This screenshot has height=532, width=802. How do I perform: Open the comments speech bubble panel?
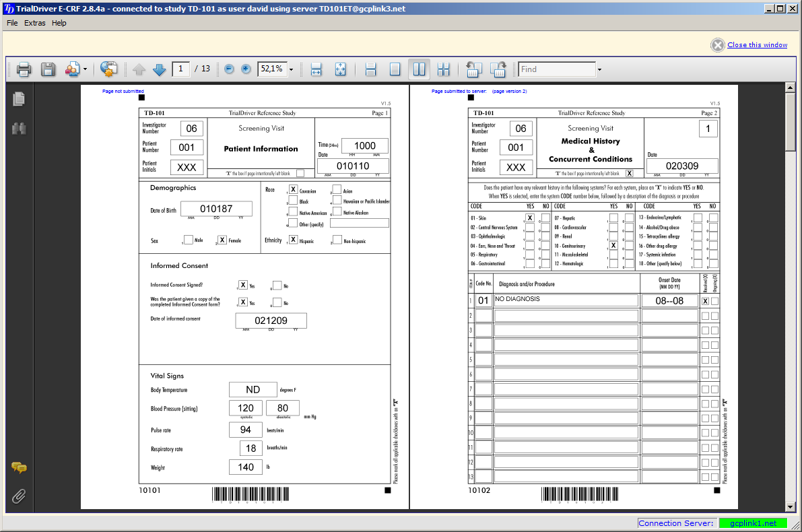click(19, 467)
